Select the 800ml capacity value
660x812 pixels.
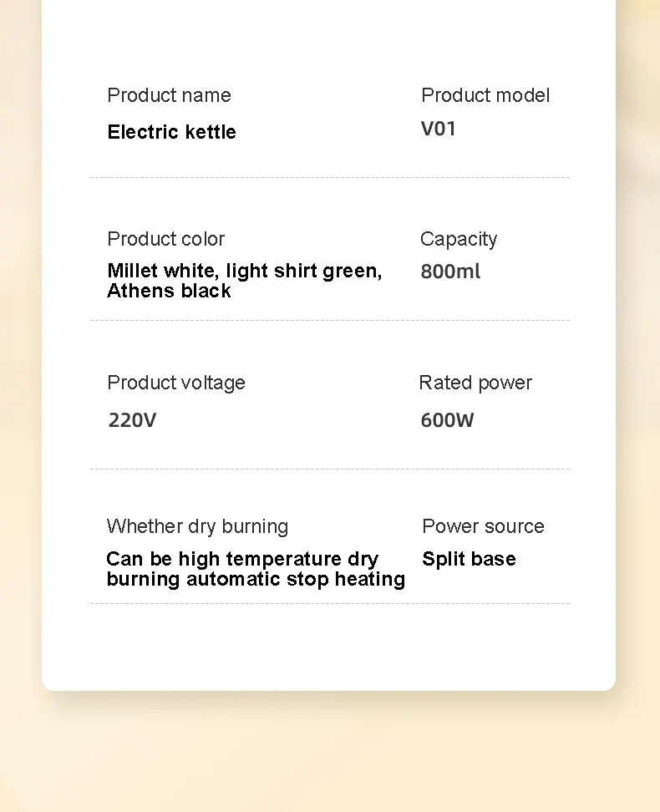pos(450,272)
